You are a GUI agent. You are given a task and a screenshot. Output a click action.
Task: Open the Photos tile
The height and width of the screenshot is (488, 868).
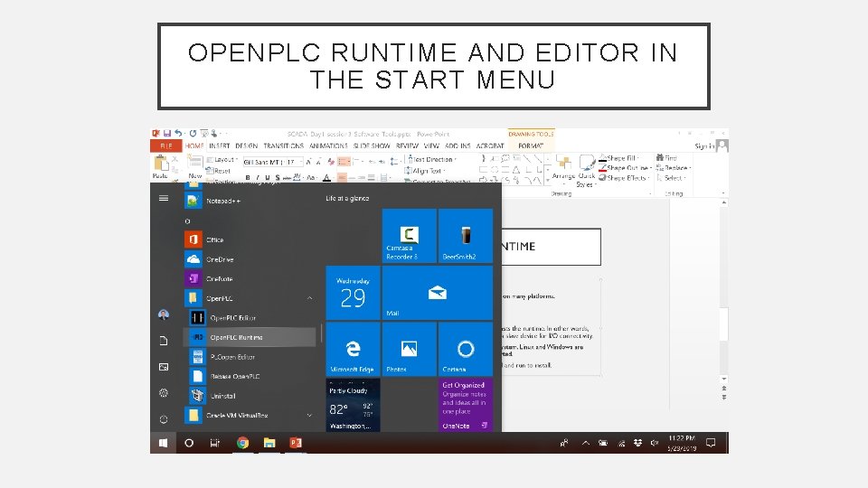pos(409,349)
